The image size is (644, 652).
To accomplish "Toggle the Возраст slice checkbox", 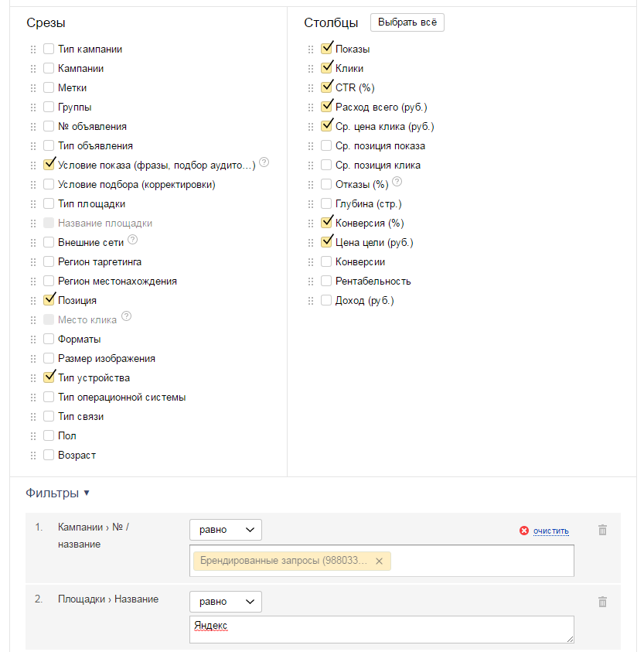I will tap(49, 456).
